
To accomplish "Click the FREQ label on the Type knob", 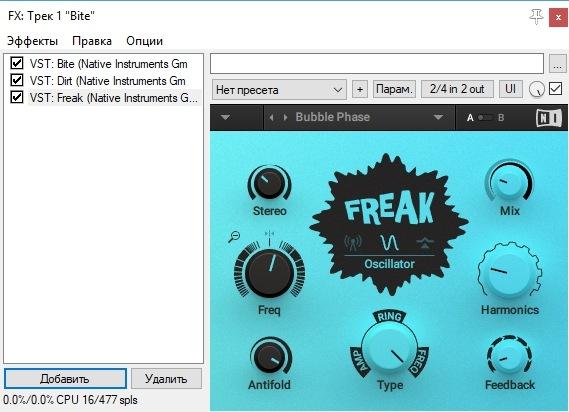I will (x=419, y=361).
